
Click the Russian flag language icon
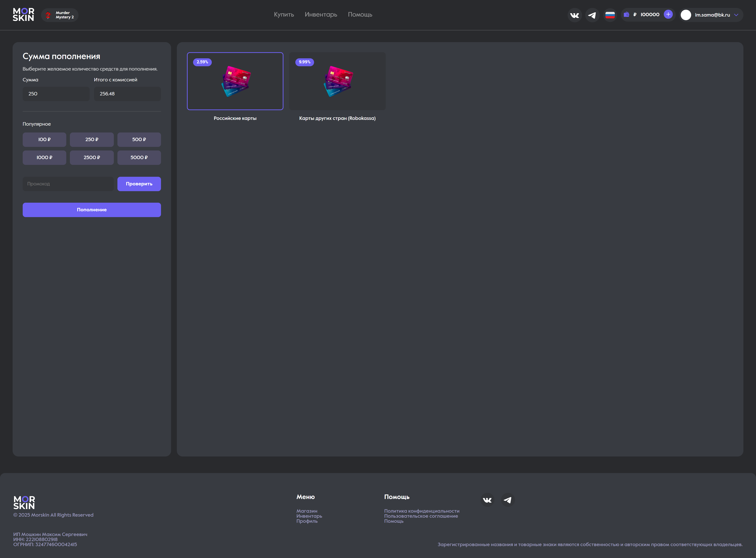(x=610, y=15)
